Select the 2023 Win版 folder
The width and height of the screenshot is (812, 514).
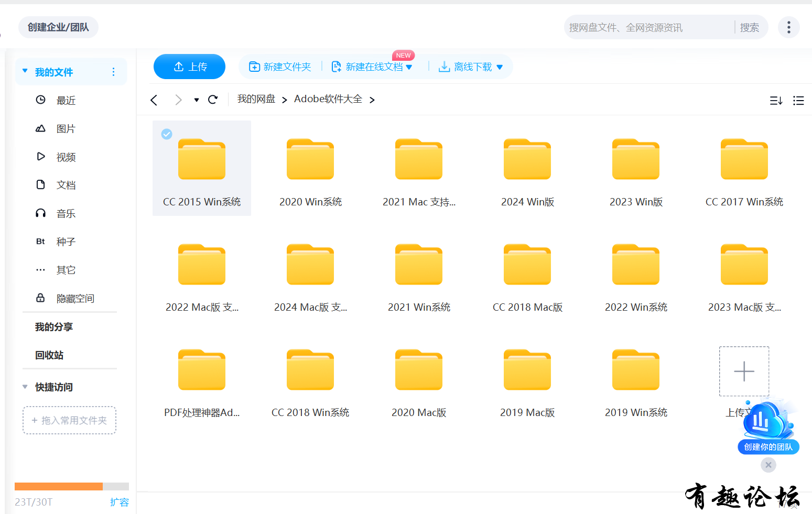tap(636, 168)
